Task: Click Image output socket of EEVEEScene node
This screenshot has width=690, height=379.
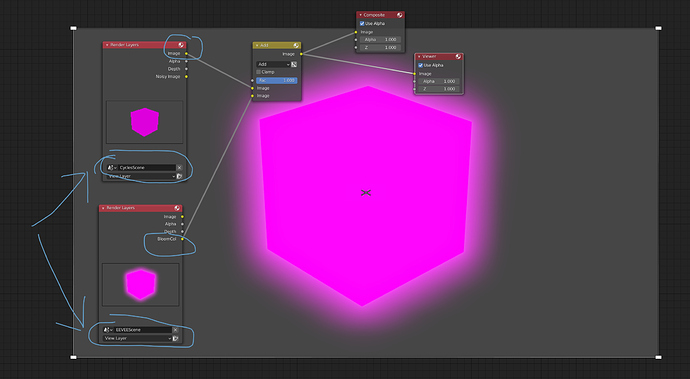Action: click(x=182, y=217)
